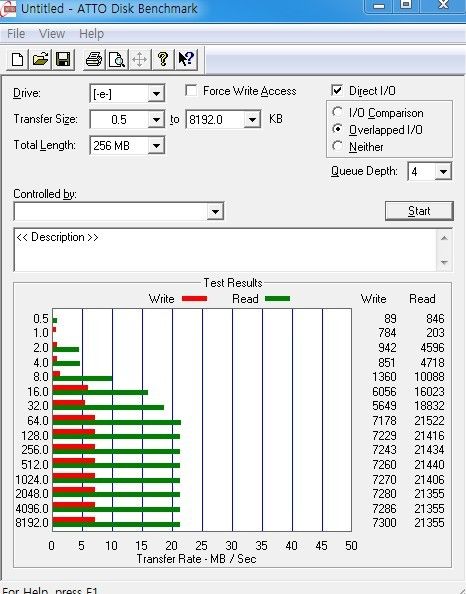Screen dimensions: 466x594
Task: Save results with the floppy disk icon
Action: (x=63, y=59)
